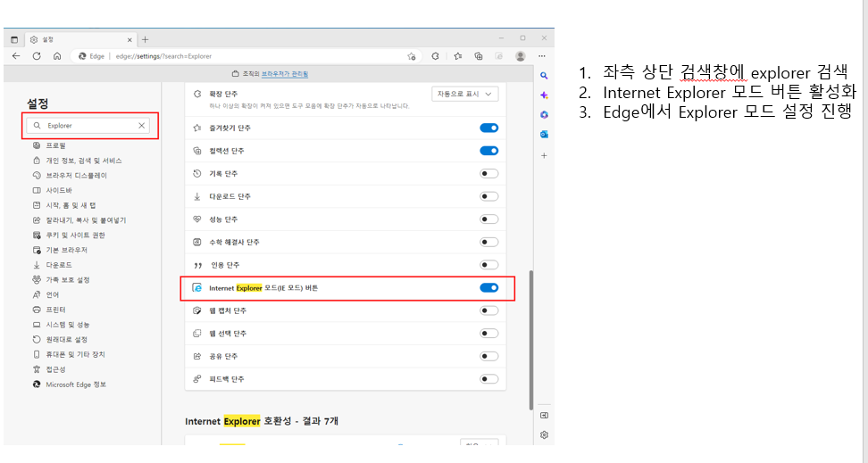Open the Collections toolbar icon

(x=479, y=56)
